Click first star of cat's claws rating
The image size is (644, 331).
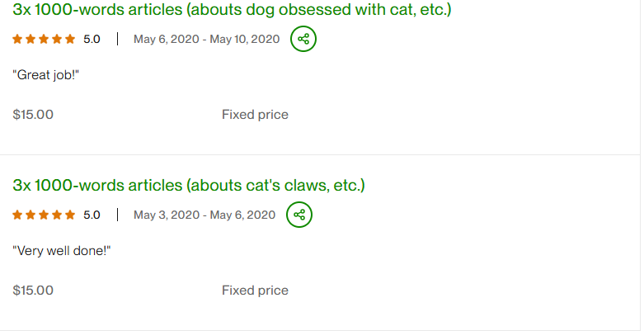pyautogui.click(x=17, y=215)
